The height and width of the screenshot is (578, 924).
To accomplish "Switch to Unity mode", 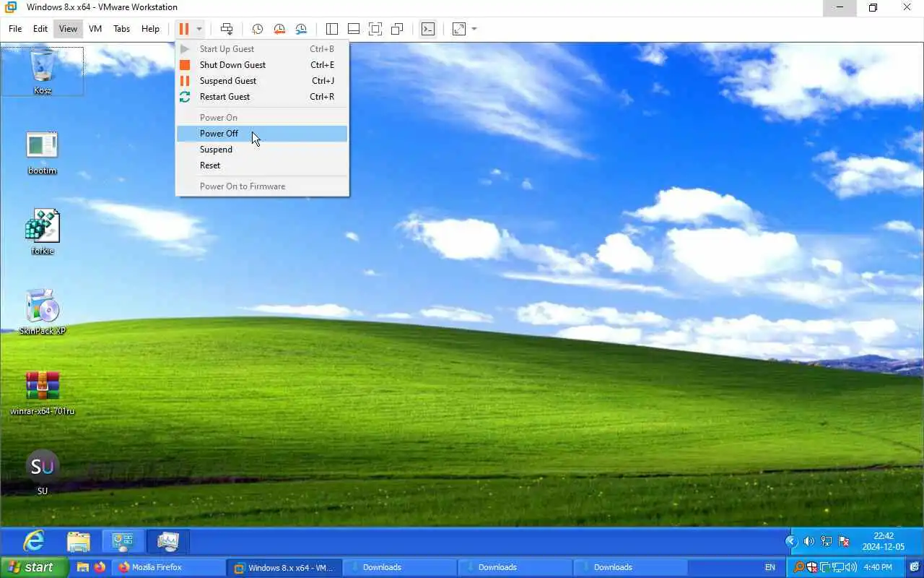I will [x=397, y=29].
